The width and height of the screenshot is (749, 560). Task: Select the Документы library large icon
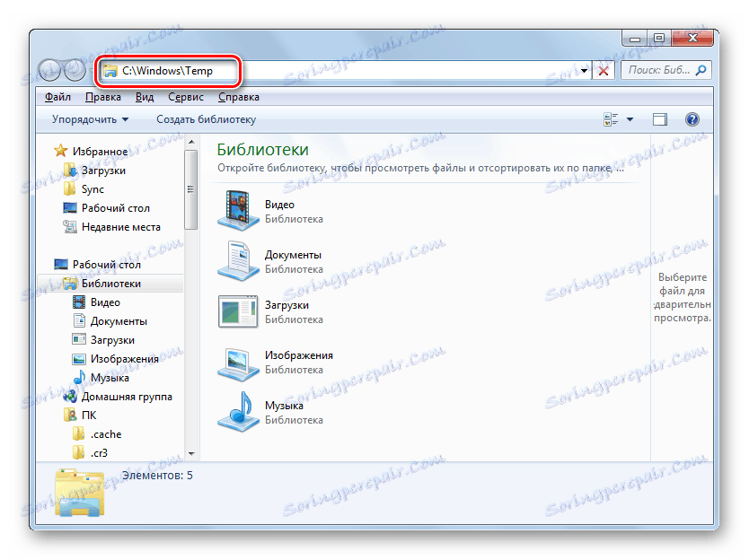tap(238, 260)
